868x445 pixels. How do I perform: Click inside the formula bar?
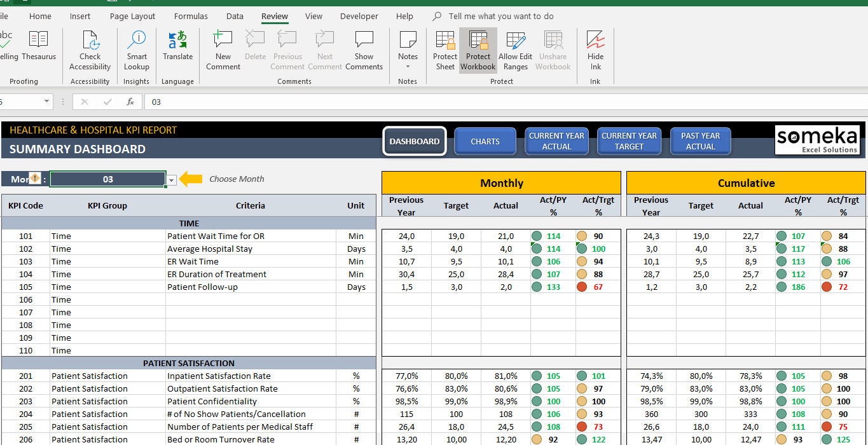(x=254, y=101)
